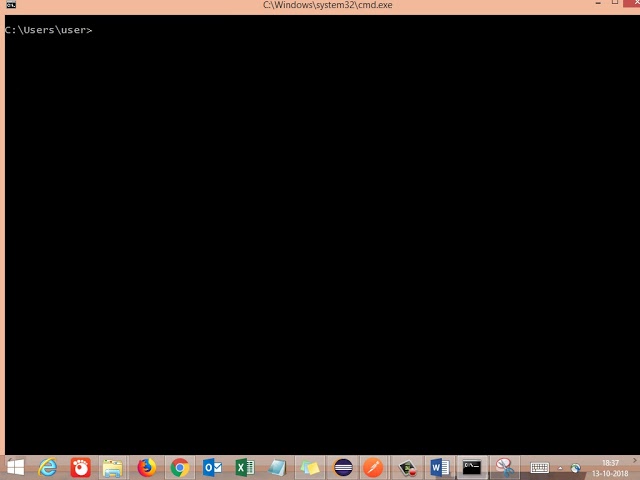The image size is (640, 480).
Task: Open the clock showing 18:37
Action: click(x=610, y=468)
